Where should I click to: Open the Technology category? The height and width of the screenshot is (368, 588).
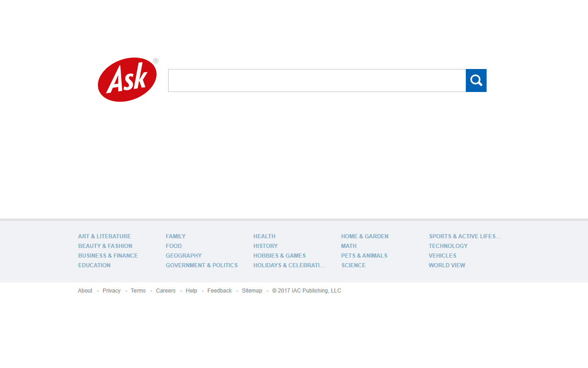pyautogui.click(x=448, y=246)
